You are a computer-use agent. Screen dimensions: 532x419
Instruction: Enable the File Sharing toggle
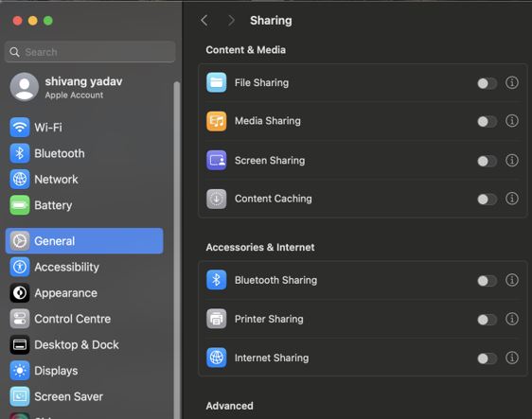point(487,83)
